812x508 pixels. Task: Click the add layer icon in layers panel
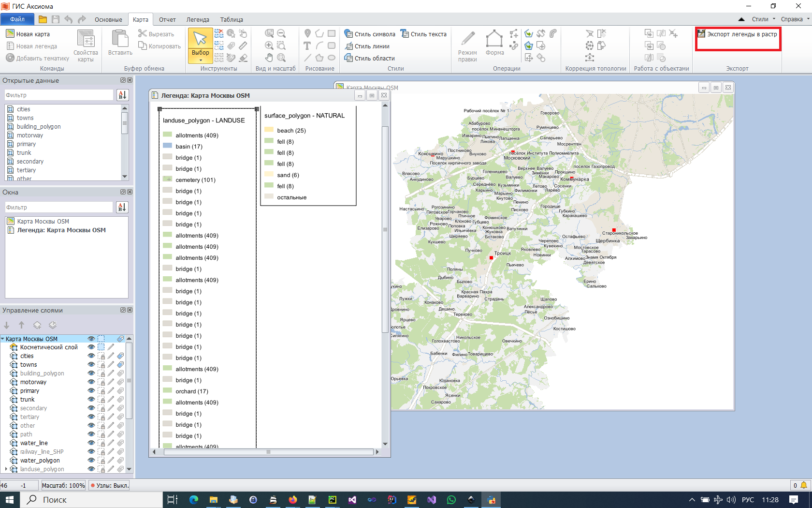pos(37,325)
